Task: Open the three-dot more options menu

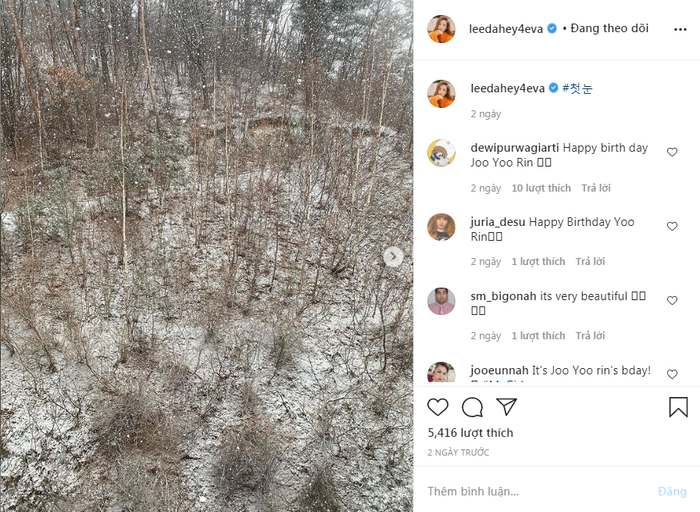Action: coord(680,29)
